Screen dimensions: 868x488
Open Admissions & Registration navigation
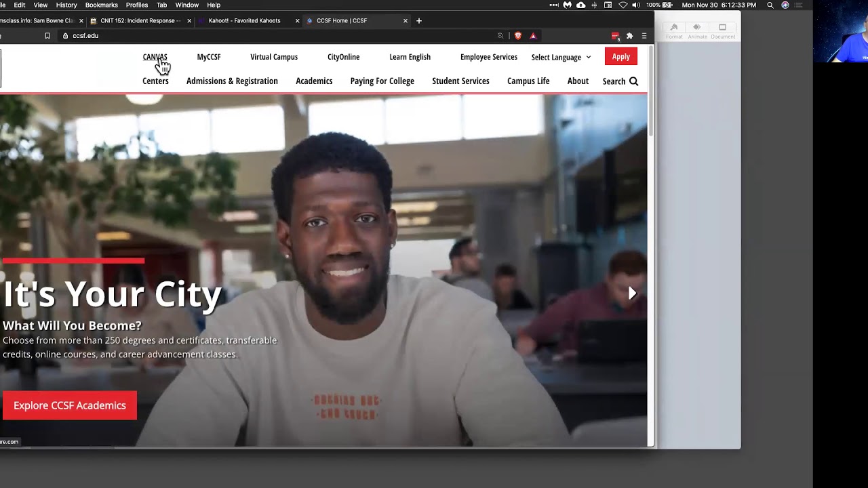[x=232, y=81]
